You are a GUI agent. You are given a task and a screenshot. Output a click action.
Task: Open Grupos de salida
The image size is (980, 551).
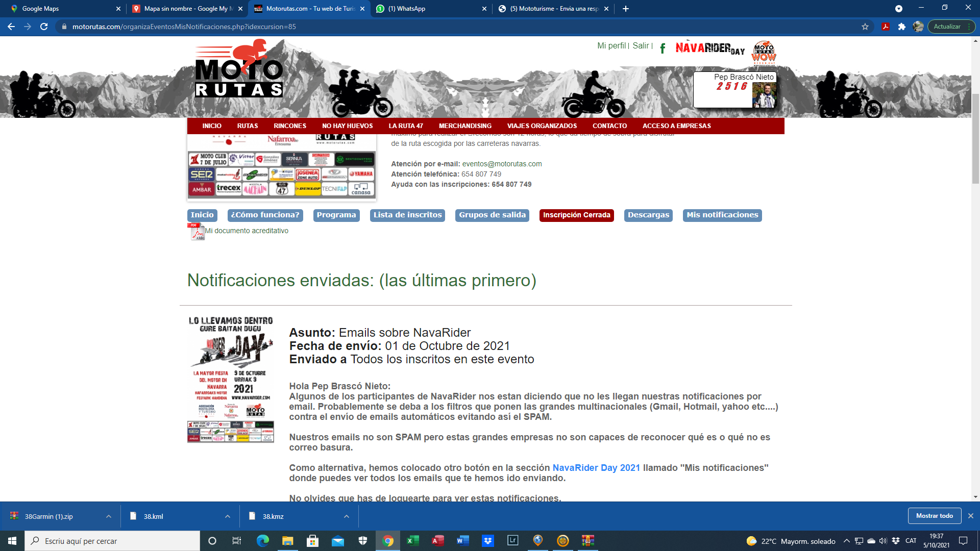492,215
